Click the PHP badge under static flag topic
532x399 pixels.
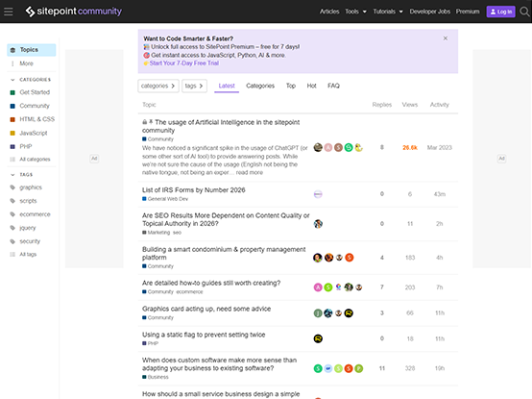click(x=151, y=343)
